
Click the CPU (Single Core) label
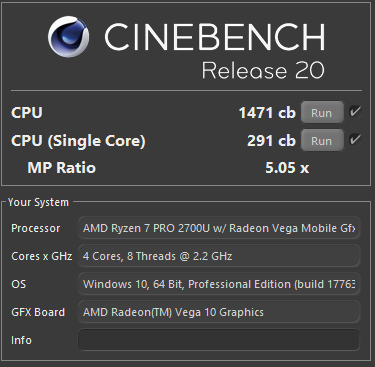[x=78, y=141]
